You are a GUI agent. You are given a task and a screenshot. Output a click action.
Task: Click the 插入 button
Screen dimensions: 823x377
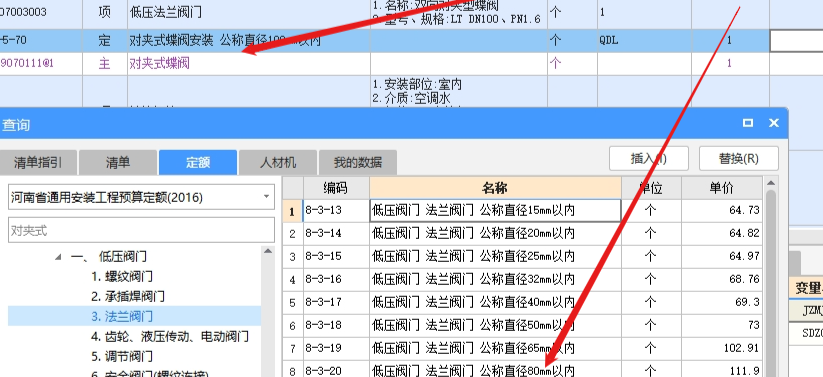(649, 158)
